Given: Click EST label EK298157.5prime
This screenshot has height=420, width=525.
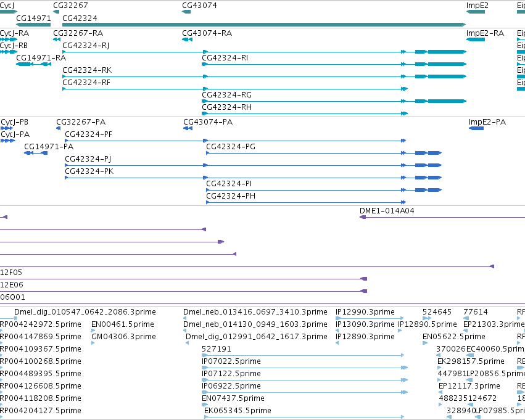Looking at the screenshot, I should [471, 362].
